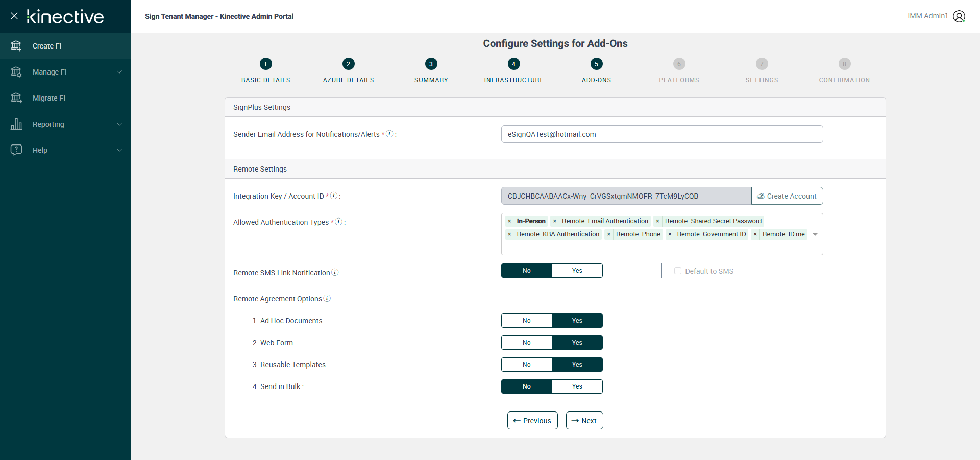Go to step 2 Azure Details circle
The width and height of the screenshot is (980, 460).
coord(348,64)
